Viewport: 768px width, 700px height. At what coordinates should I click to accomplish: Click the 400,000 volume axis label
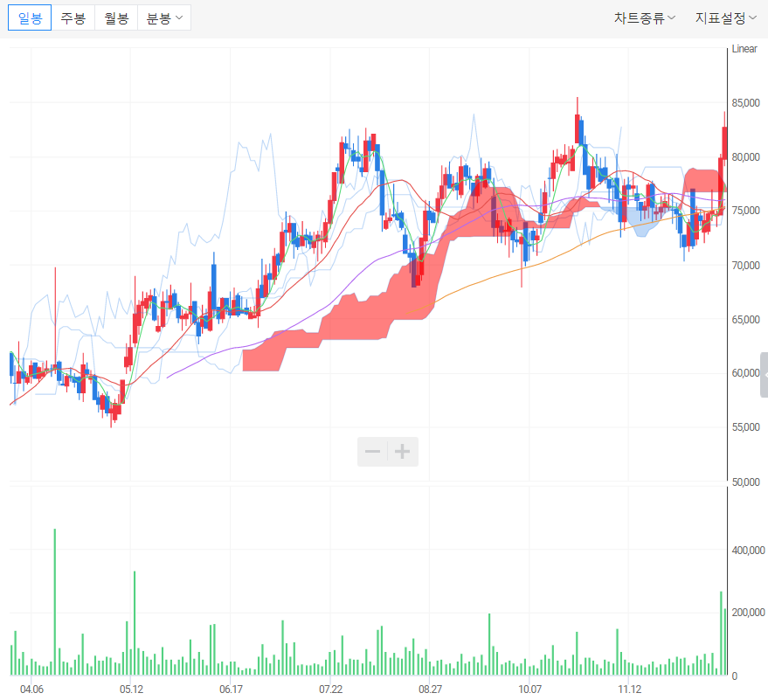(748, 550)
